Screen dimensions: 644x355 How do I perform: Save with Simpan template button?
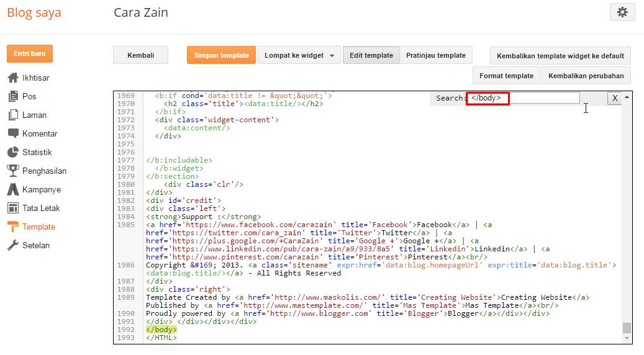(x=221, y=55)
